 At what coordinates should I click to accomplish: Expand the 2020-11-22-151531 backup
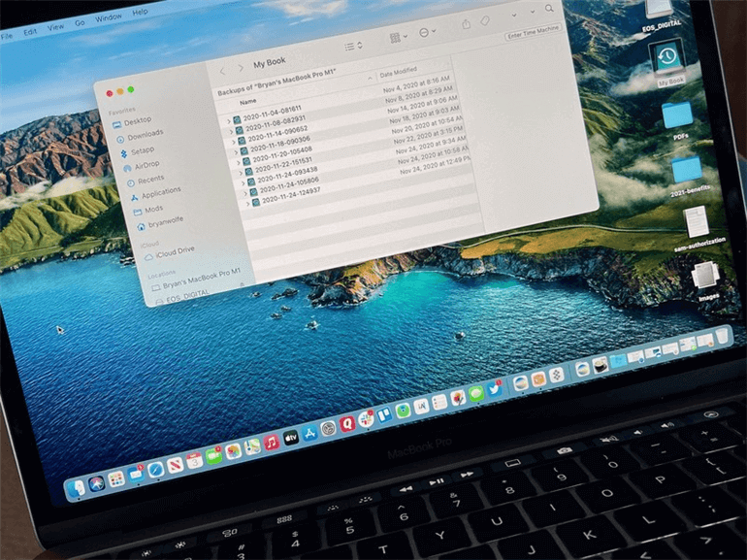[241, 173]
